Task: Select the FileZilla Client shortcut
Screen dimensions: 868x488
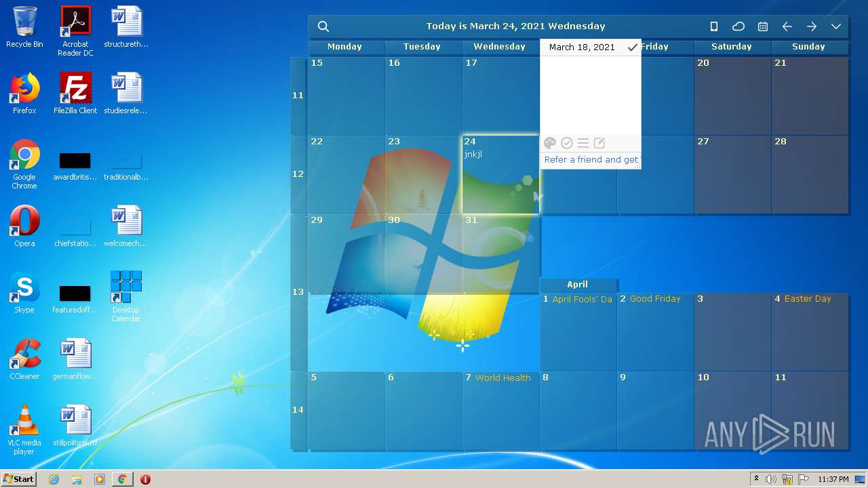Action: 75,94
